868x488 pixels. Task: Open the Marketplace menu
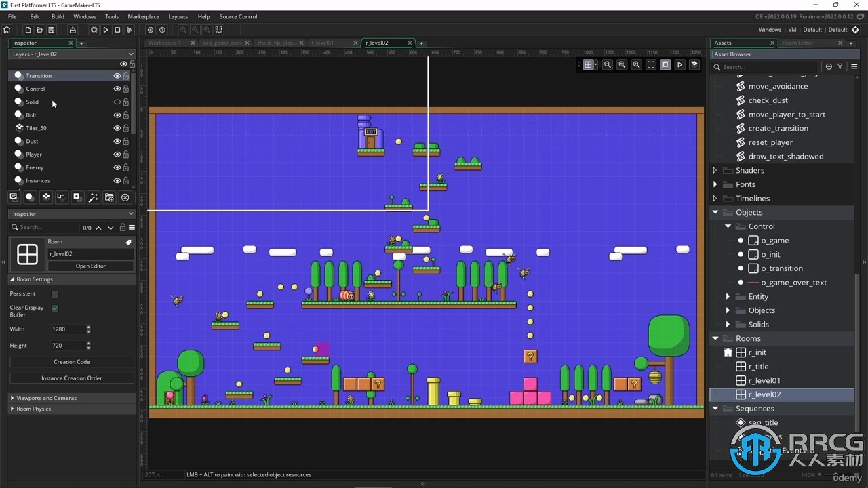tap(144, 16)
